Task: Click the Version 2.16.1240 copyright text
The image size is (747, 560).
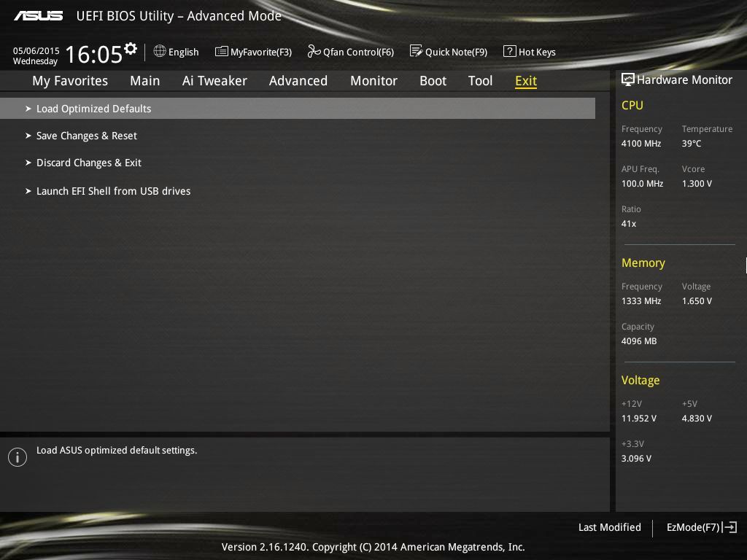Action: click(x=373, y=547)
